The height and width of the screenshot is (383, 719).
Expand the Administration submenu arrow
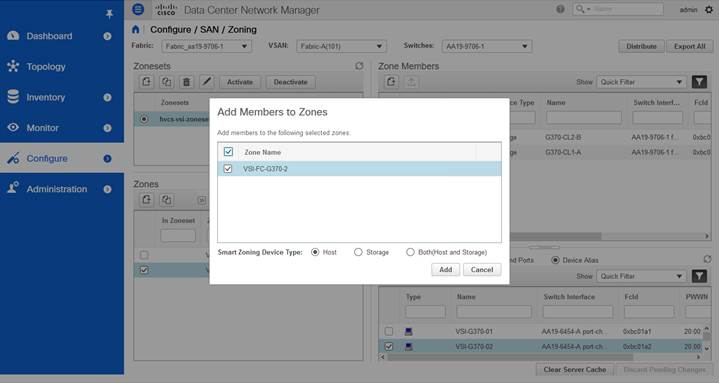pyautogui.click(x=107, y=189)
